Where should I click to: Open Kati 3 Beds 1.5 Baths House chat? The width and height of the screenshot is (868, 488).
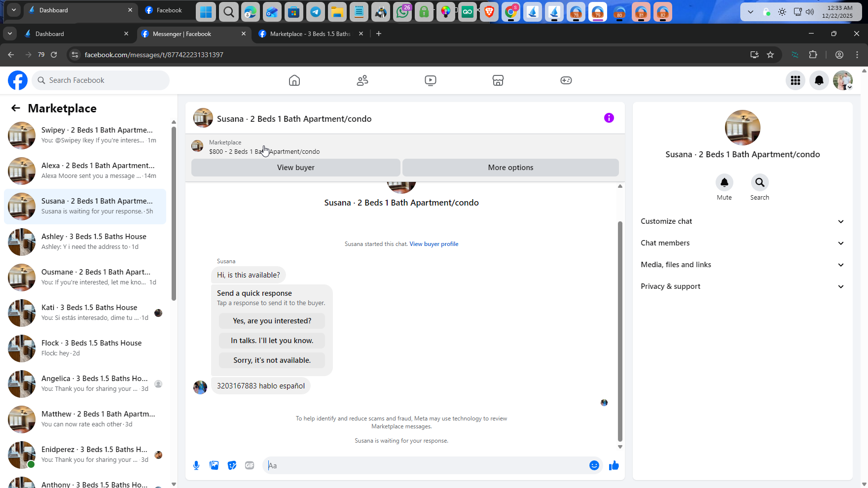point(85,313)
